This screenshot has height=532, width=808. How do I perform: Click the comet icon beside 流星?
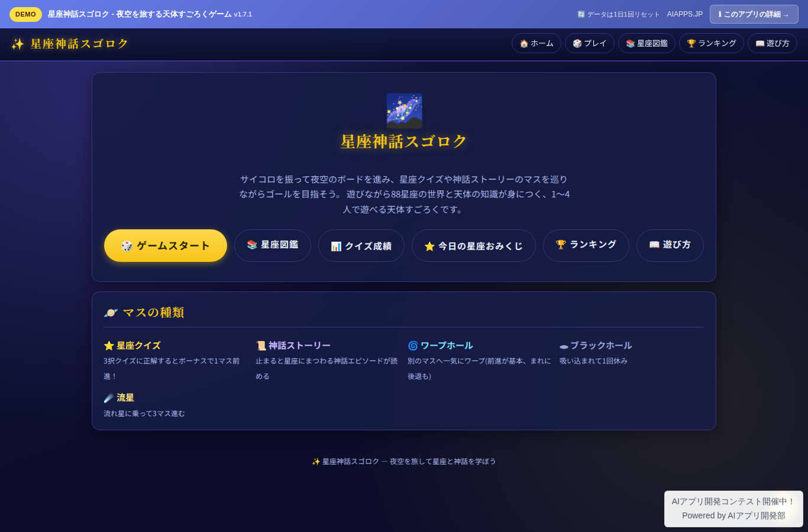click(109, 398)
